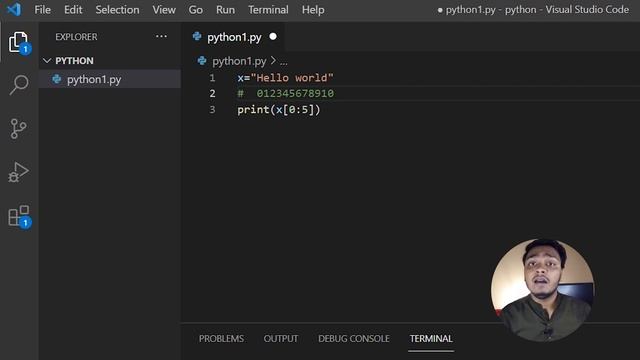Viewport: 640px width, 360px height.
Task: Click line number 2 in the gutter
Action: 212,93
